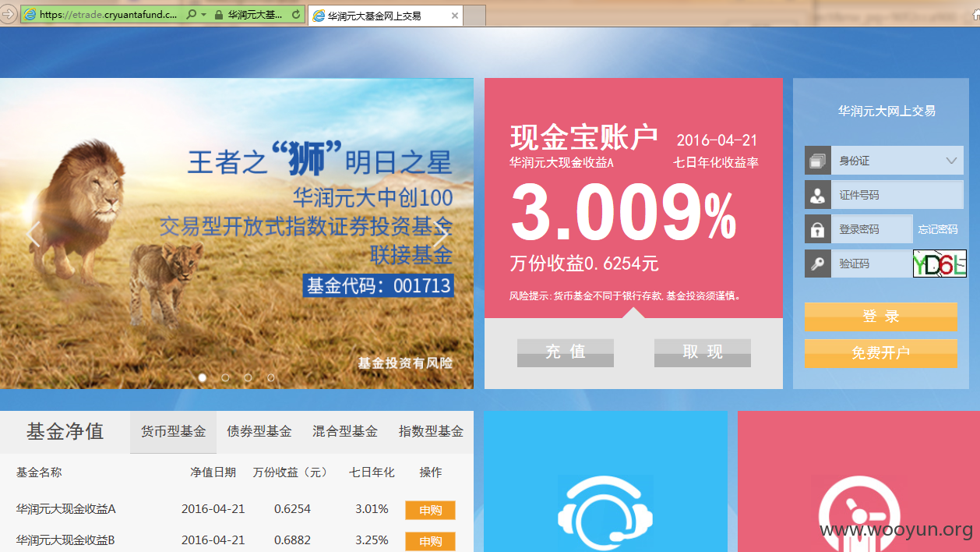Click the 验证码 input field
980x552 pixels.
point(871,264)
